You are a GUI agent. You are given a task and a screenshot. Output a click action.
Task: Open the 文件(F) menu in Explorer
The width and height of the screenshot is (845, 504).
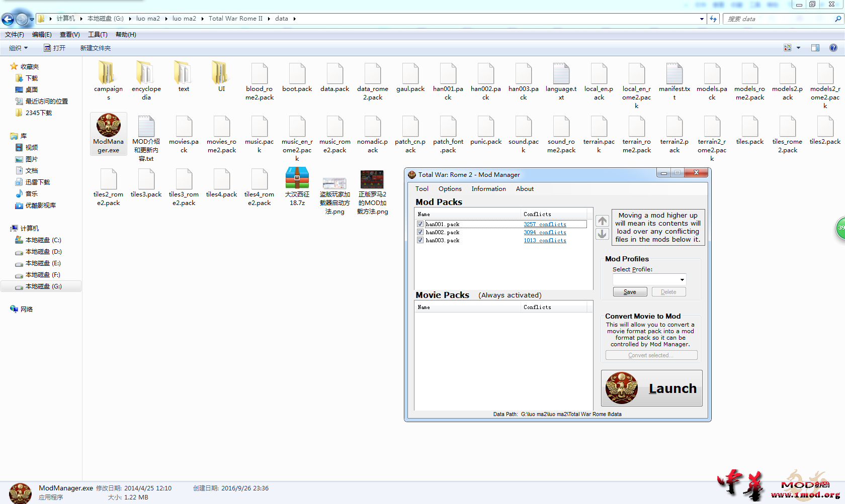15,35
